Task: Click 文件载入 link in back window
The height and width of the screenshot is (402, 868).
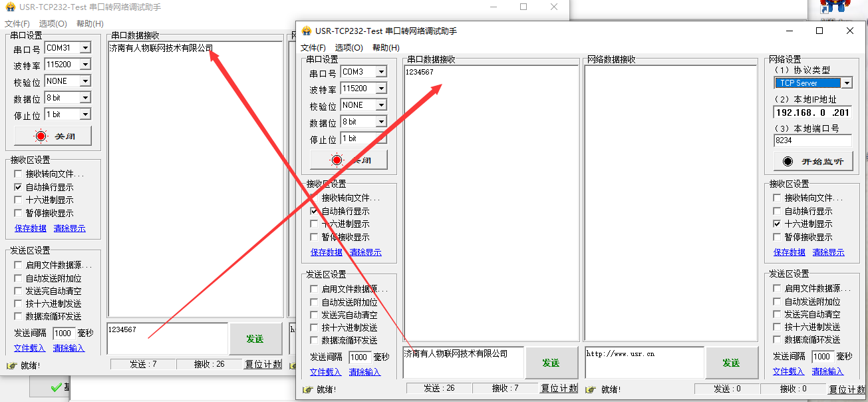Action: coord(30,348)
